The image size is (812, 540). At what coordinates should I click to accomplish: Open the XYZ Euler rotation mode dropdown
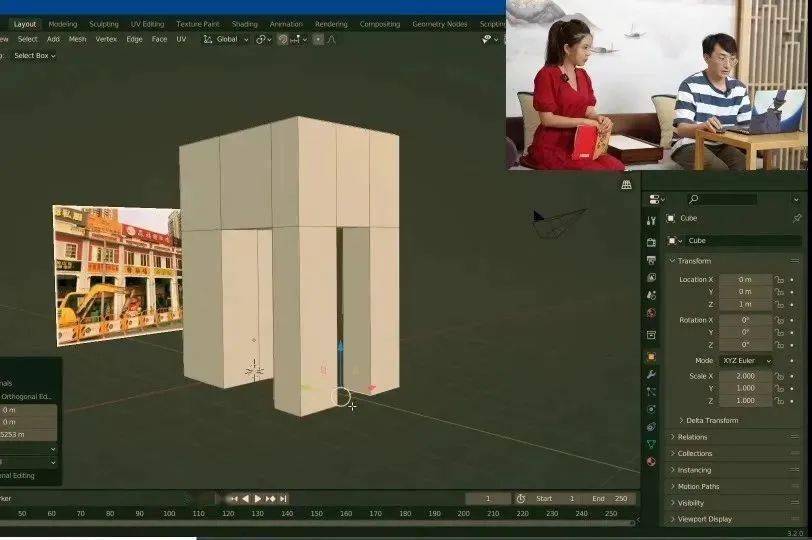coord(746,360)
